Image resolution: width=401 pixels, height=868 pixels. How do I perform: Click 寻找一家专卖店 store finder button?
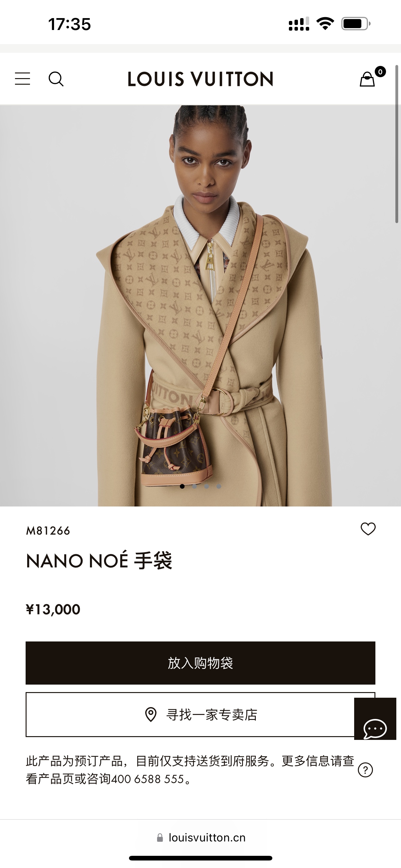pyautogui.click(x=200, y=715)
